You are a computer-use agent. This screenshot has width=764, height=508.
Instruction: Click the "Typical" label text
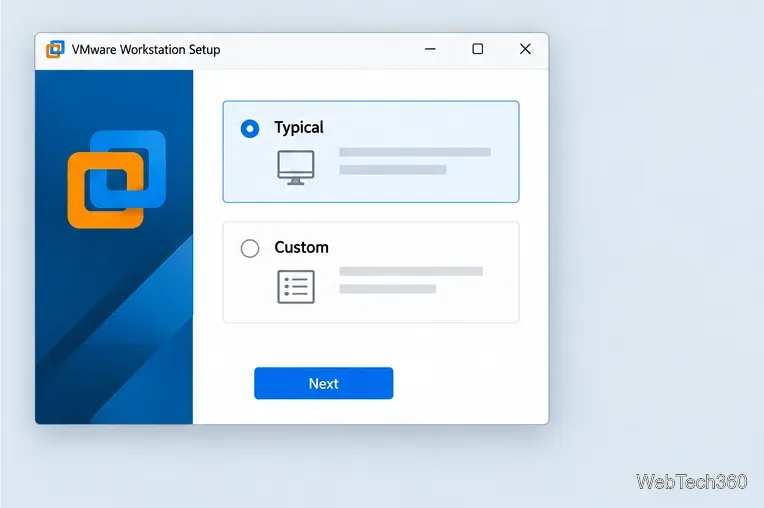(299, 128)
